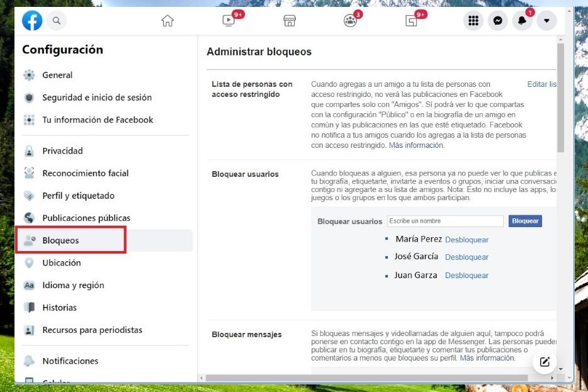Click the Bloquear button

click(526, 221)
